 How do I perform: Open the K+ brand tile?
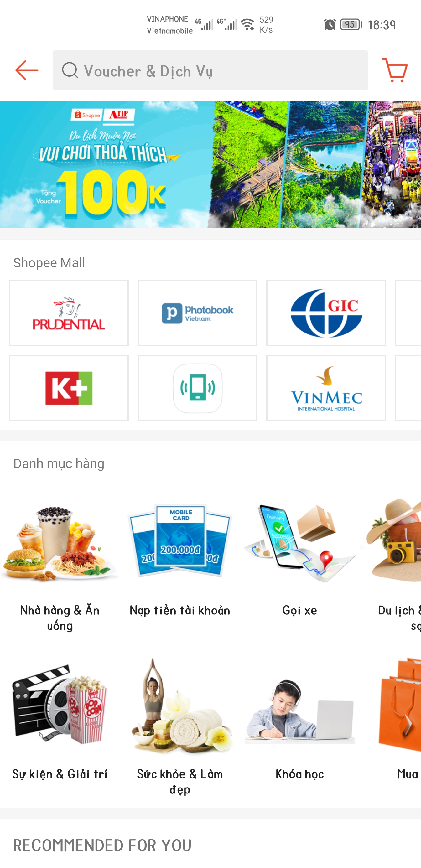pos(69,388)
